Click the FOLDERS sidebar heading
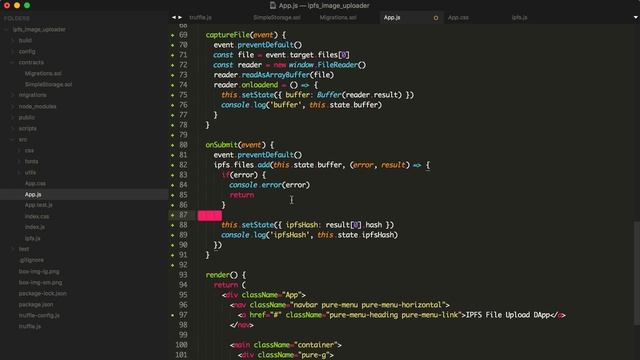640x360 pixels. click(17, 18)
